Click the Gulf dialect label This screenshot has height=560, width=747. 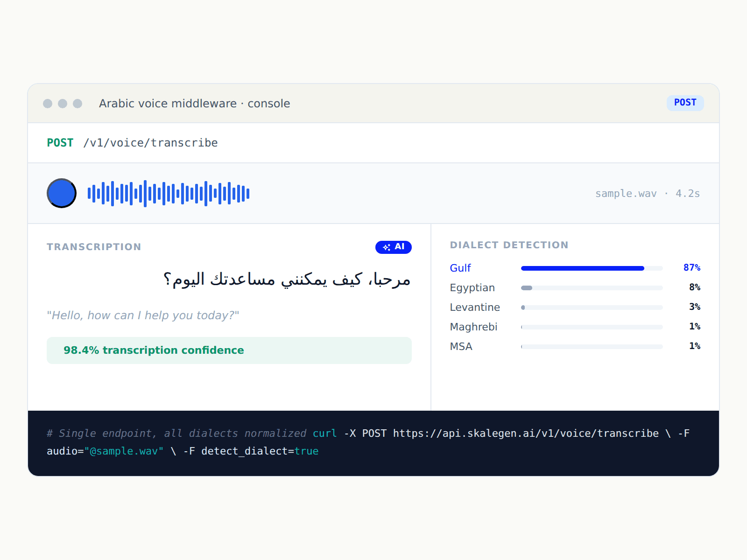(x=460, y=268)
